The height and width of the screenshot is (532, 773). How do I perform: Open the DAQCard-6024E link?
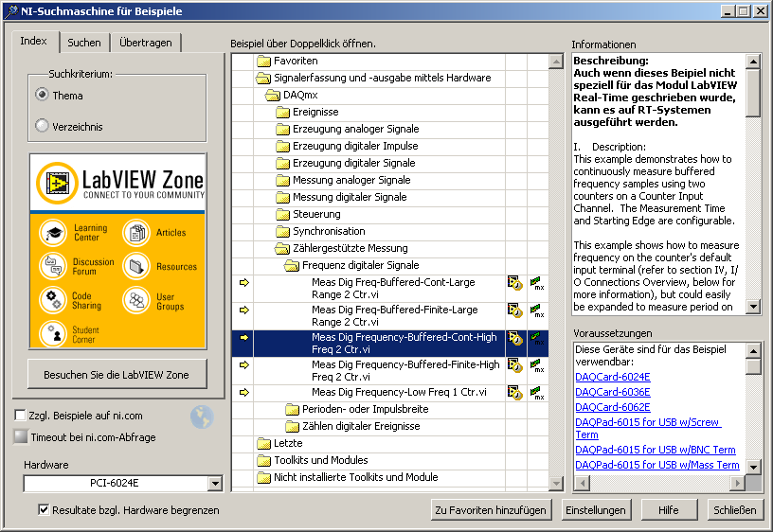613,377
